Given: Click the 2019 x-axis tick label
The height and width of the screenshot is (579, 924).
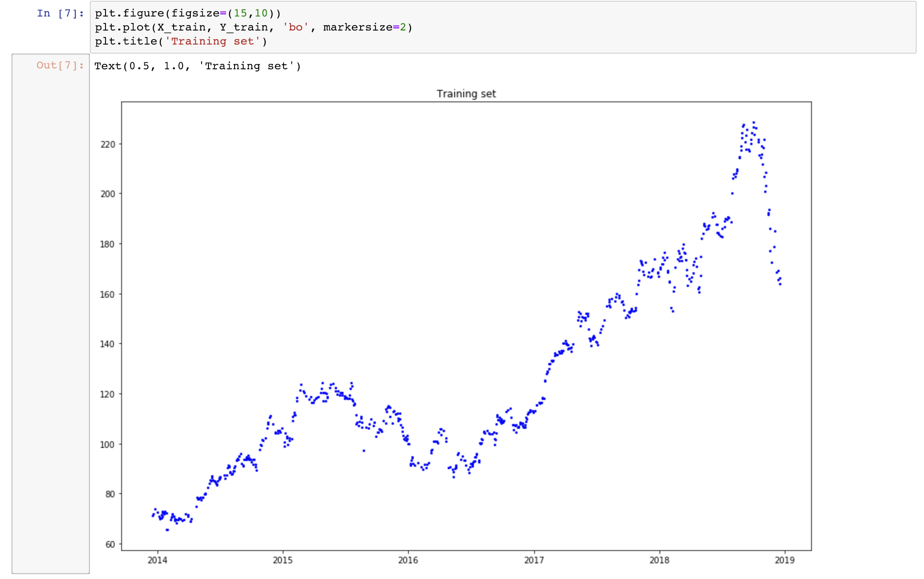Looking at the screenshot, I should pyautogui.click(x=784, y=560).
